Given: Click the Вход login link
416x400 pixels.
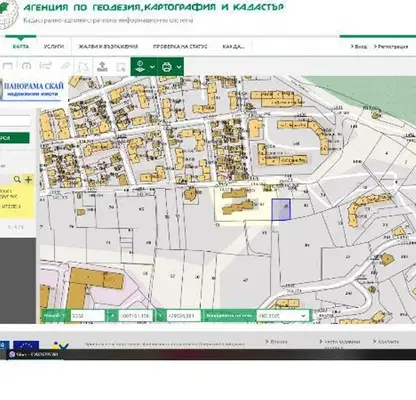Looking at the screenshot, I should pyautogui.click(x=359, y=47).
